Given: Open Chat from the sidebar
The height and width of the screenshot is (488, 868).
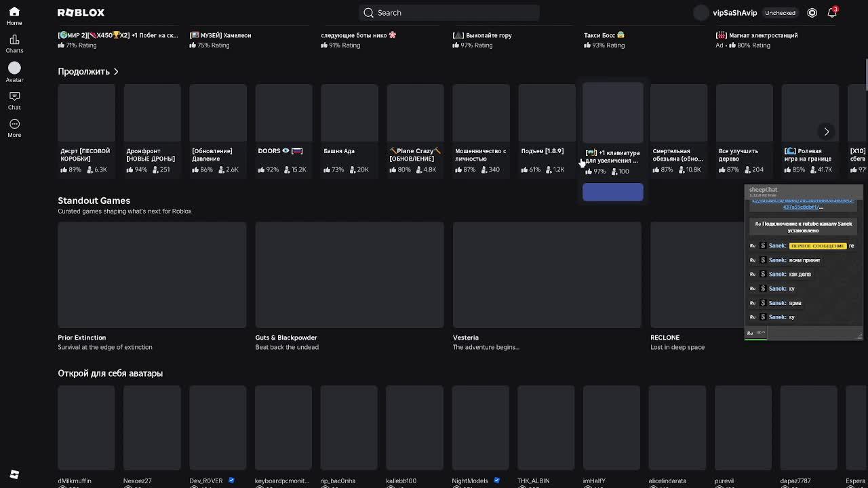Looking at the screenshot, I should [14, 100].
